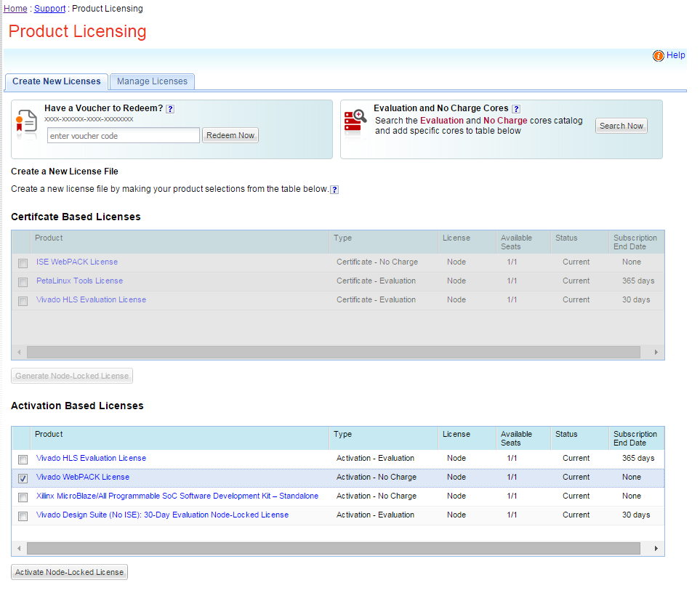Screen dimensions: 700x596
Task: Uncheck the Vivado WebPACK License checkbox
Action: tap(23, 478)
